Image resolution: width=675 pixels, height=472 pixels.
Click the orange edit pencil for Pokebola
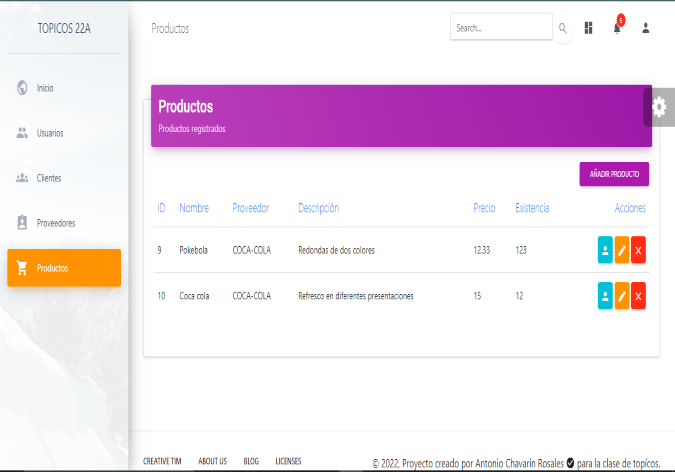[x=622, y=250]
